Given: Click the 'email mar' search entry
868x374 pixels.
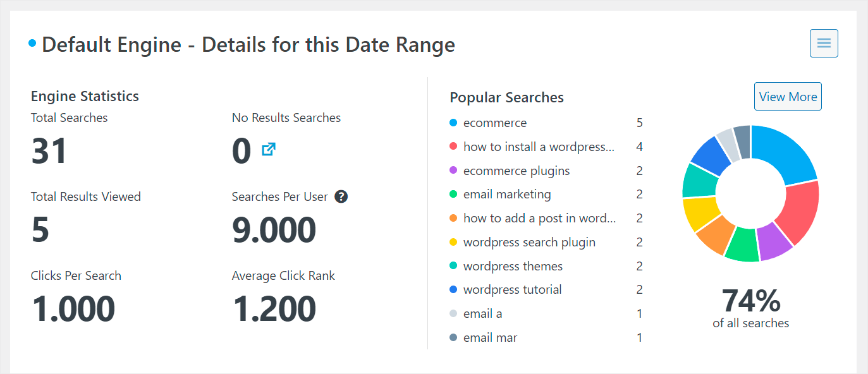Looking at the screenshot, I should click(490, 338).
